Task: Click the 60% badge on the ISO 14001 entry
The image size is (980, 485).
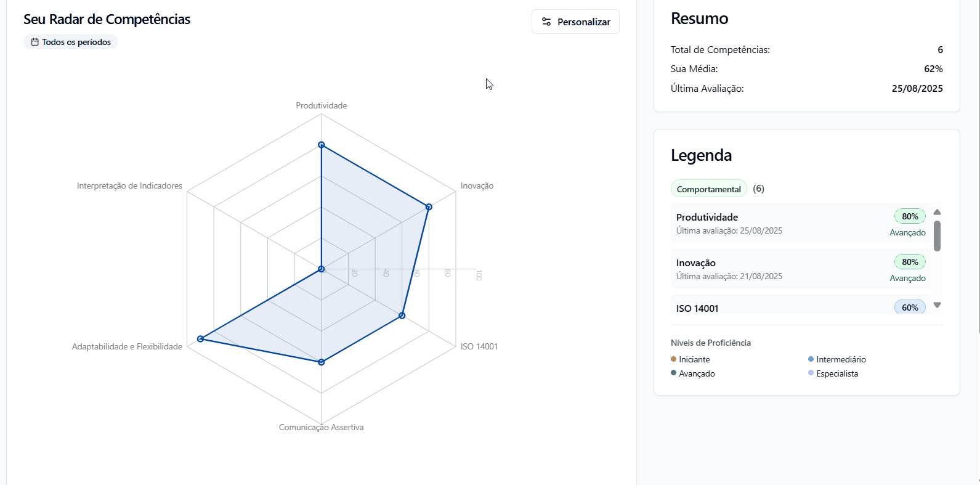Action: (910, 308)
